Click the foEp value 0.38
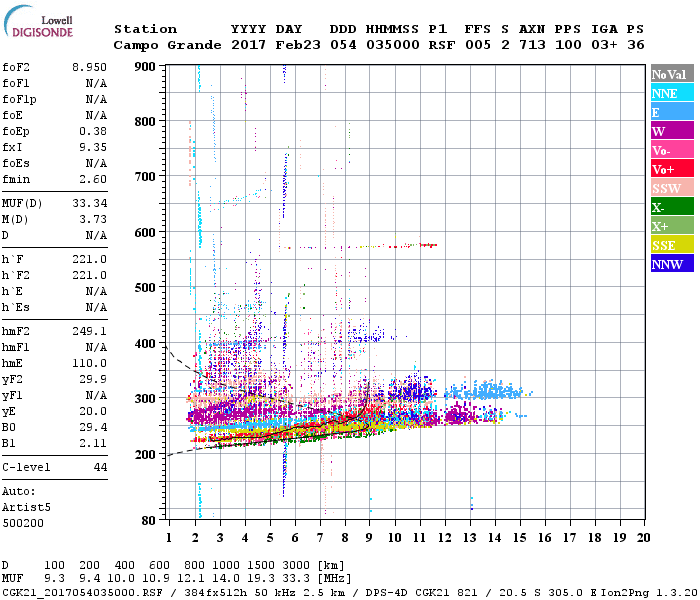 (93, 131)
